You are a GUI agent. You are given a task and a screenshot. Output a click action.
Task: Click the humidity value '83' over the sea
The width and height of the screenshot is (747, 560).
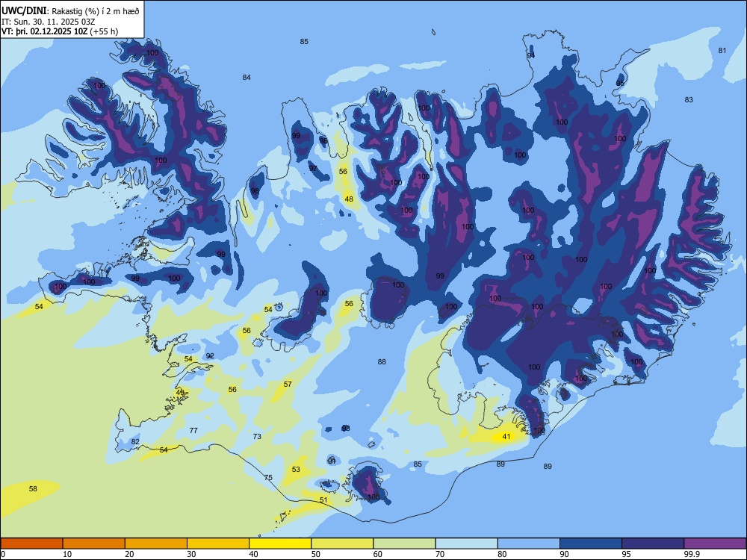coord(689,100)
